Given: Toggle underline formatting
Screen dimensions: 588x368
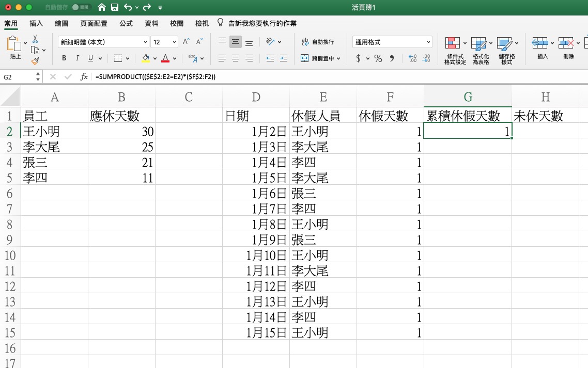Looking at the screenshot, I should click(90, 58).
